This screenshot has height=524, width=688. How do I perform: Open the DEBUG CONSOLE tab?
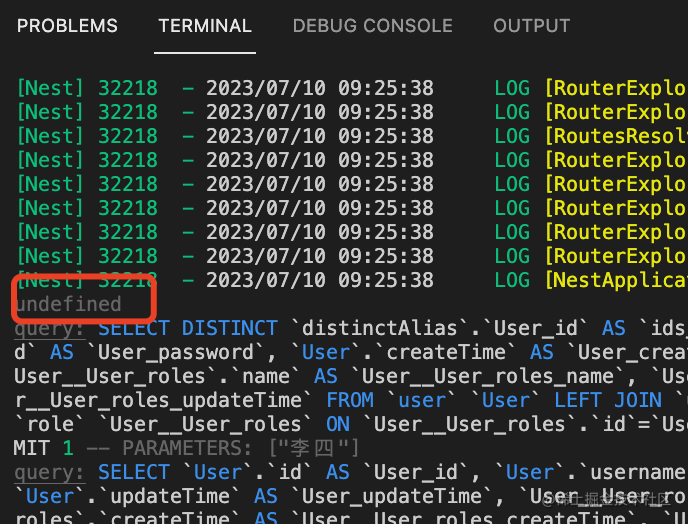373,26
